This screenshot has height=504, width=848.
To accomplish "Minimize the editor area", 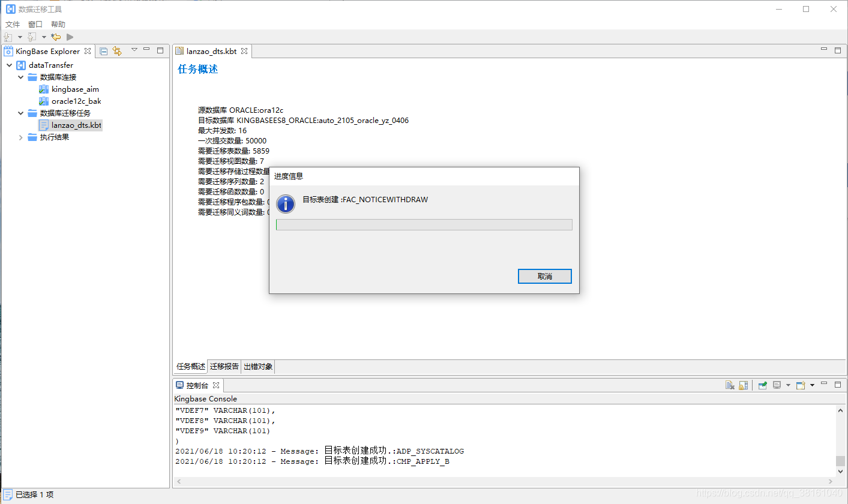I will (x=824, y=49).
